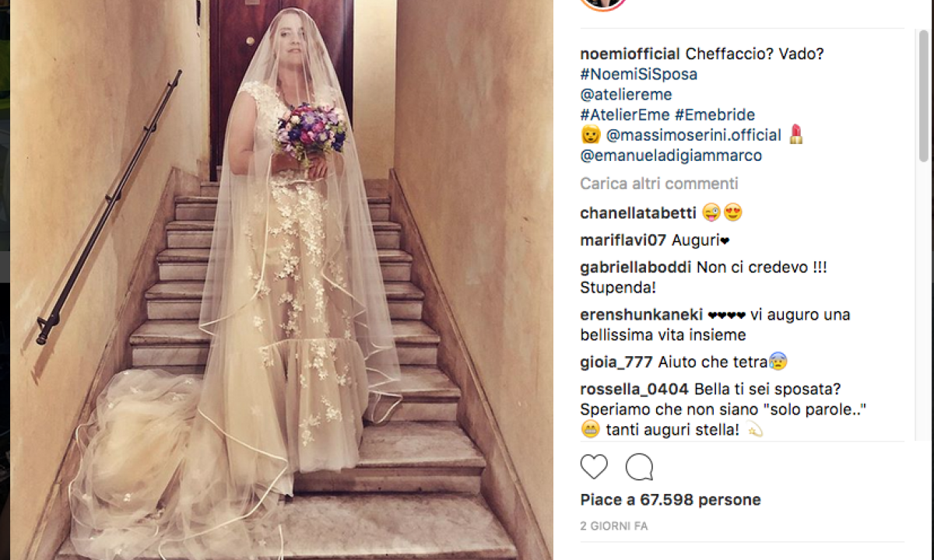Viewport: 934px width, 560px height.
Task: Open commenter gabriellaboddi's profile
Action: (x=636, y=268)
